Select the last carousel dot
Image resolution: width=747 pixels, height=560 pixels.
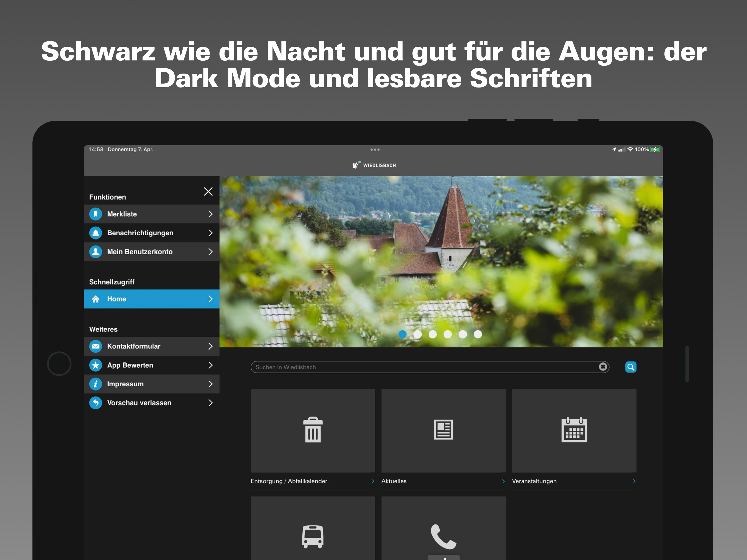[477, 334]
